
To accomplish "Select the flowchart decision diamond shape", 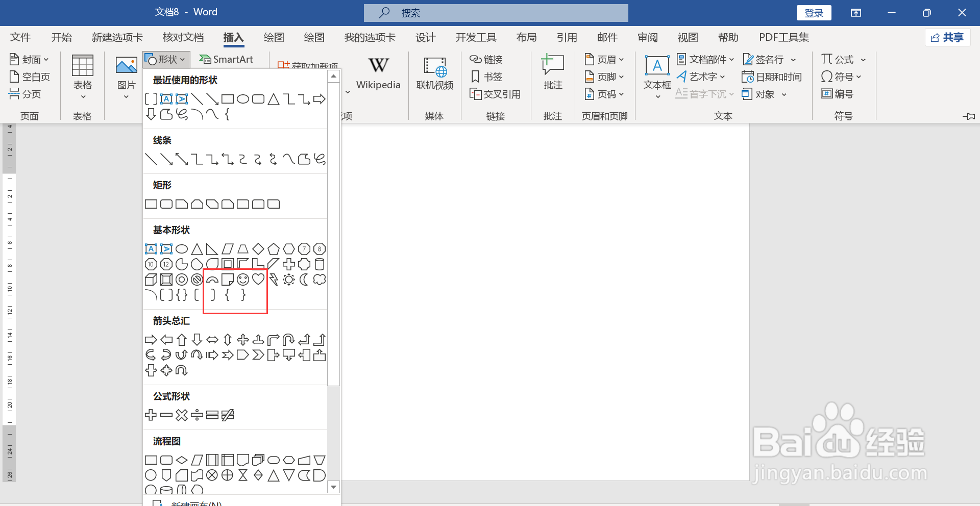I will [x=182, y=460].
